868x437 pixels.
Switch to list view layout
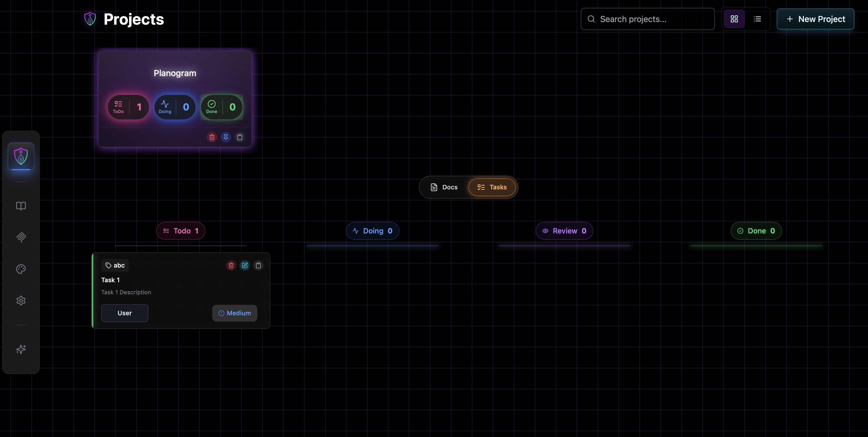coord(757,19)
